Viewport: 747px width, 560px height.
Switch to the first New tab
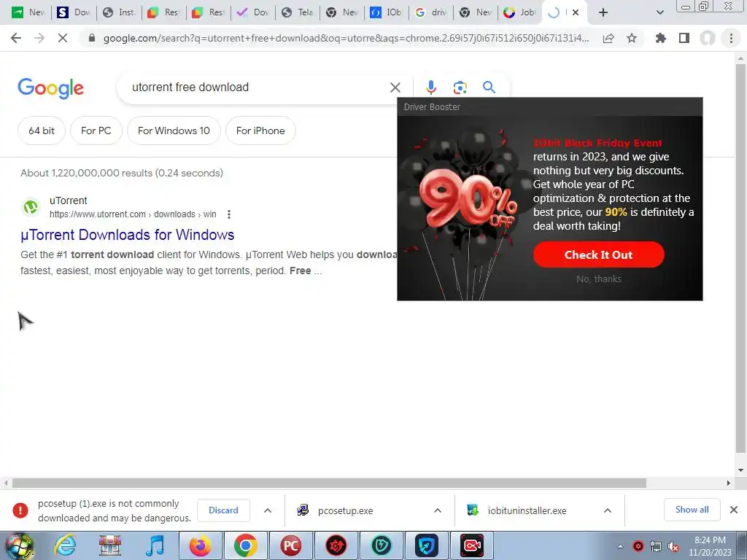[28, 12]
